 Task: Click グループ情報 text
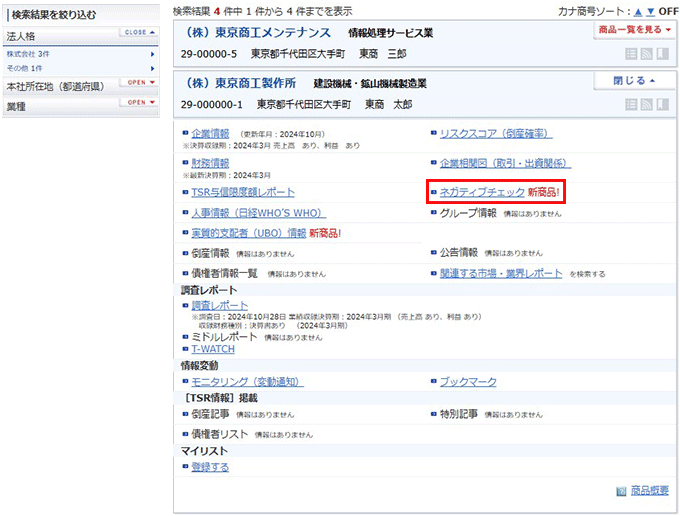click(x=468, y=213)
